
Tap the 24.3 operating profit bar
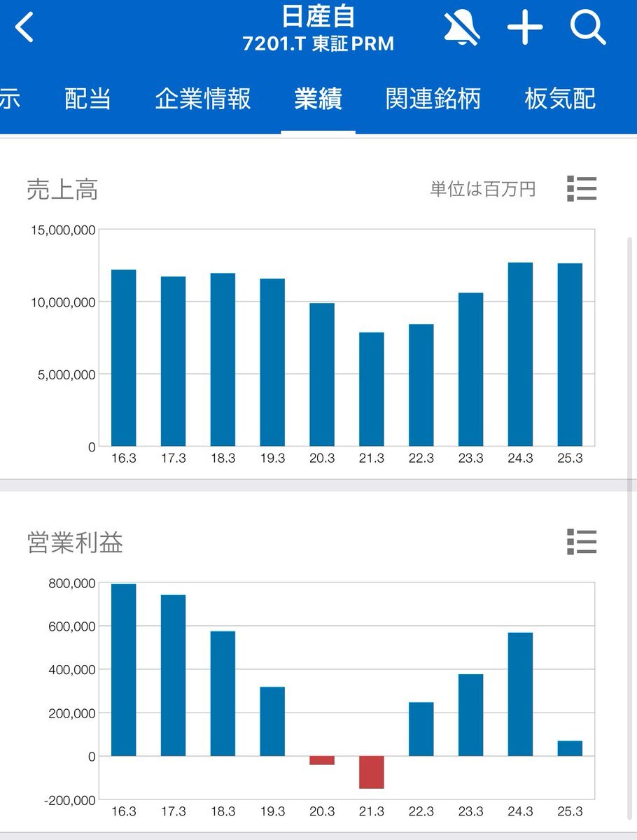tap(520, 694)
